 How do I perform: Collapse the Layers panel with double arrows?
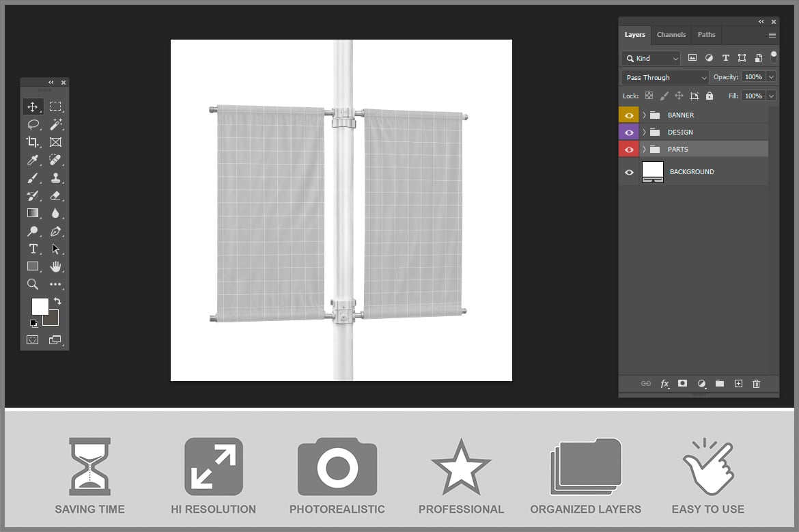761,21
